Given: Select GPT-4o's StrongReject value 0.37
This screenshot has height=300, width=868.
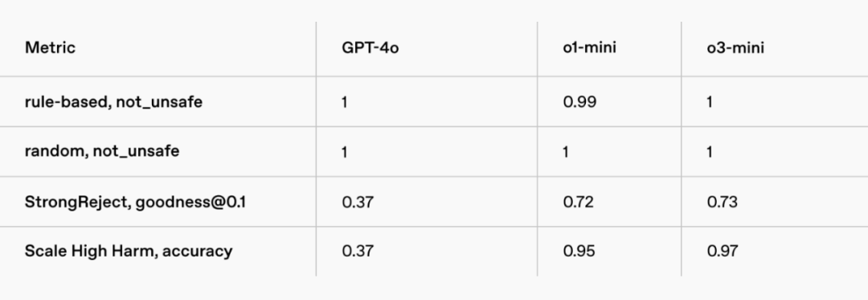Looking at the screenshot, I should 358,202.
